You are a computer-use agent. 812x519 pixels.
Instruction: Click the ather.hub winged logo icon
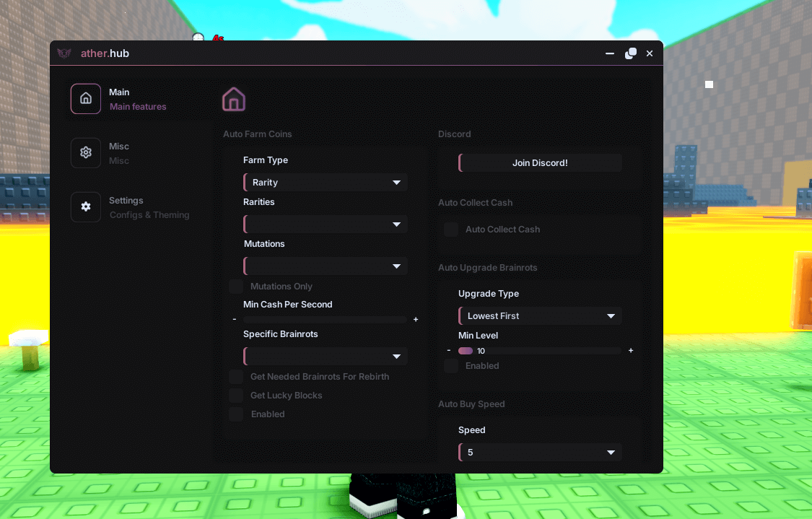pos(64,53)
